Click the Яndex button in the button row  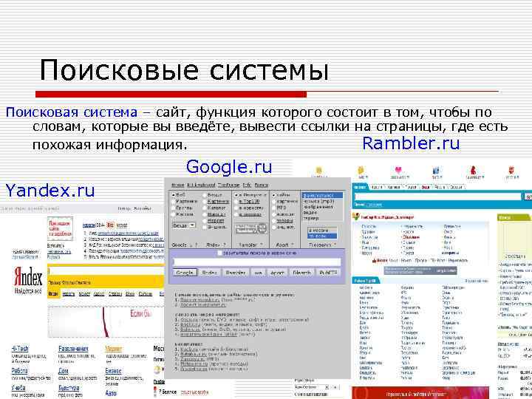click(x=209, y=273)
